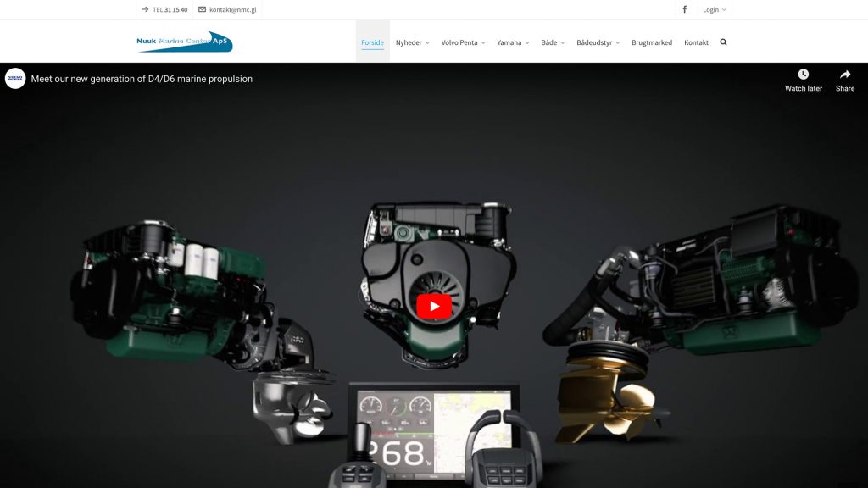Open the site search magnifier
Viewport: 868px width, 488px height.
tap(722, 41)
